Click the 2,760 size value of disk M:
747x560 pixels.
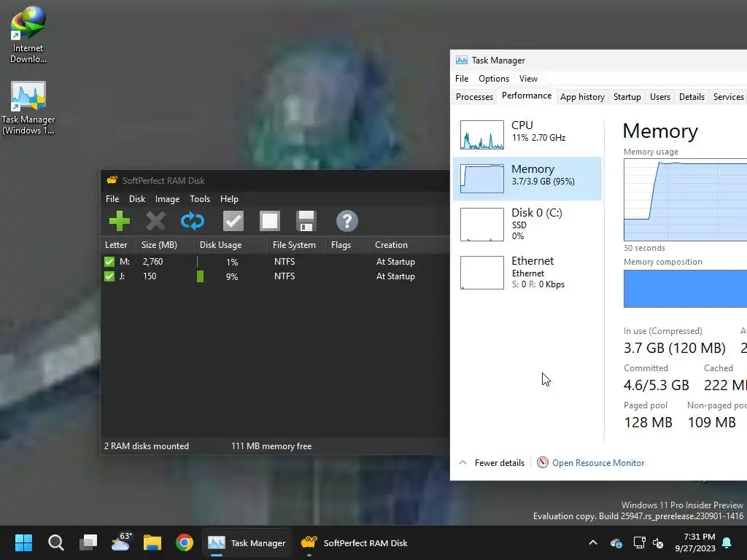click(153, 262)
